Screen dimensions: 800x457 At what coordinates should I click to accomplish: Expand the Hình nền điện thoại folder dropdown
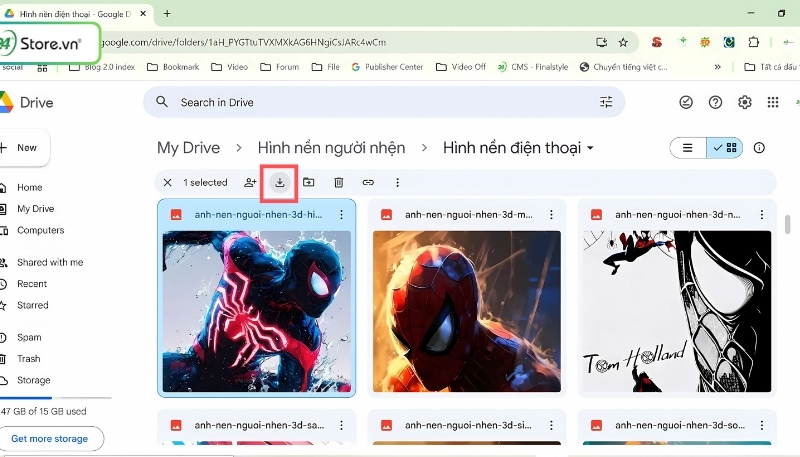590,148
